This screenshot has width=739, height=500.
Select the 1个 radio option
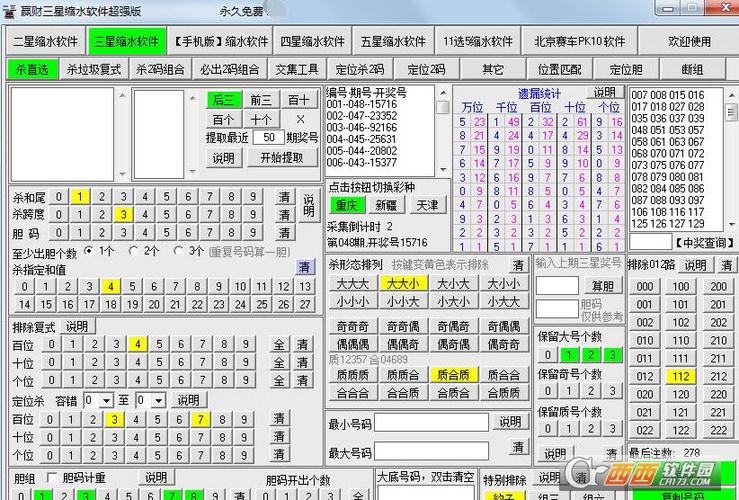(x=88, y=251)
